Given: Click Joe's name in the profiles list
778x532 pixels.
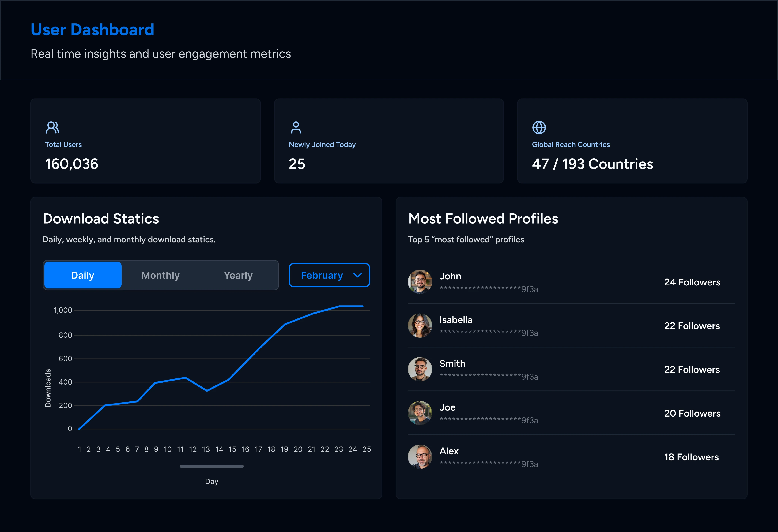Looking at the screenshot, I should click(448, 407).
